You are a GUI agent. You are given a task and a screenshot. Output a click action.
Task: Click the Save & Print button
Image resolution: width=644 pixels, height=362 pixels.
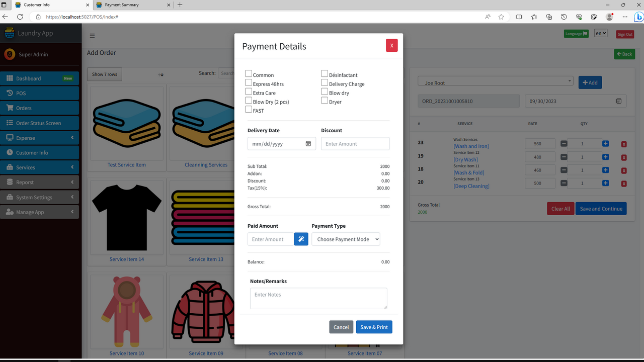374,327
